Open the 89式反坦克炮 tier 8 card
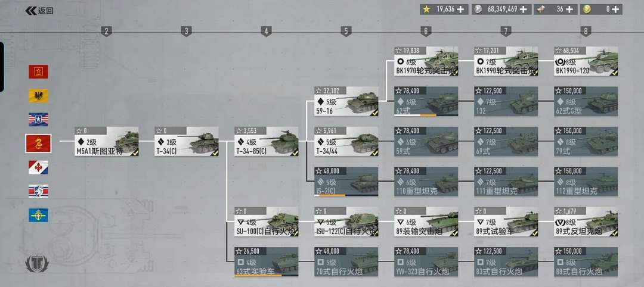 pos(586,222)
